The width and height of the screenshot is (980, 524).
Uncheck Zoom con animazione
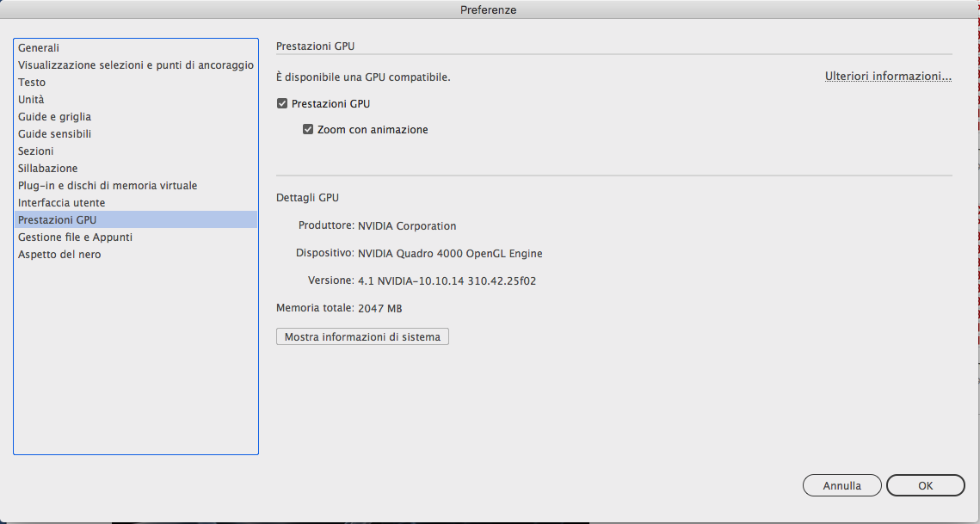[x=308, y=130]
